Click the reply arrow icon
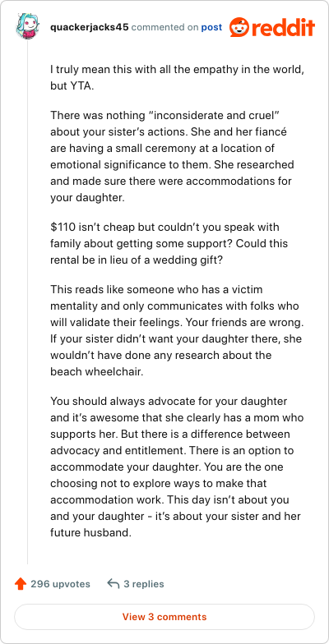The width and height of the screenshot is (329, 644). 114,583
